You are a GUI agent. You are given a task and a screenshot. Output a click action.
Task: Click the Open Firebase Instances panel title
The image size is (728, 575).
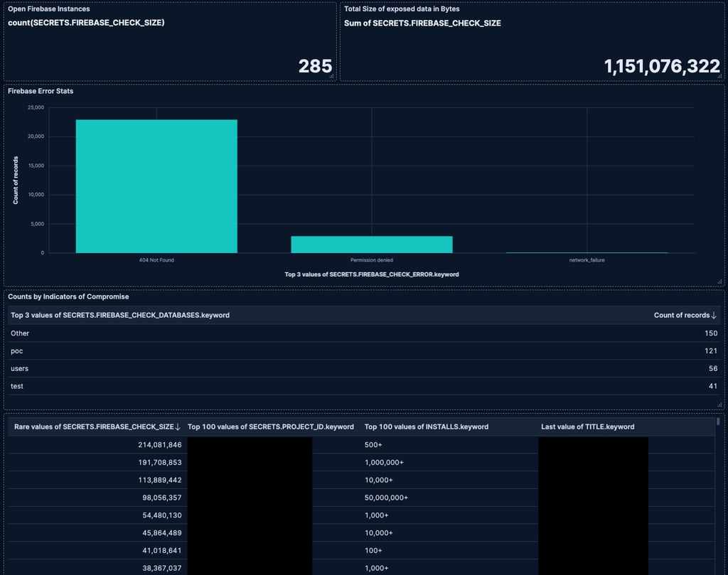49,9
